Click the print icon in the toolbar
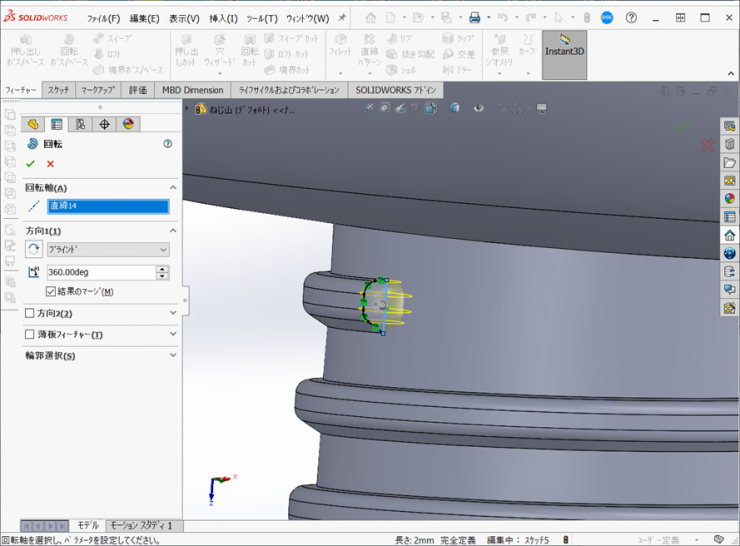The height and width of the screenshot is (546, 740). (x=474, y=18)
